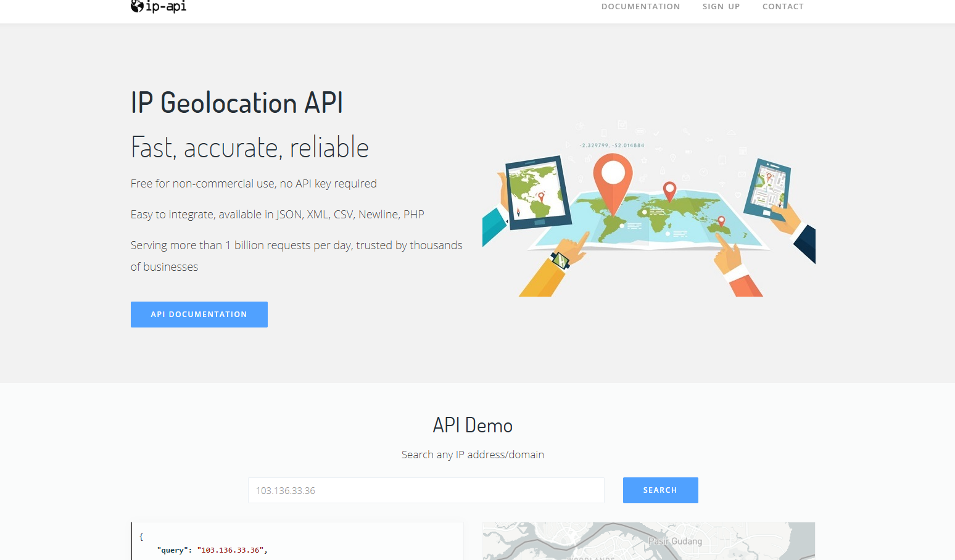
Task: Click the large orange map pin icon
Action: (x=613, y=183)
